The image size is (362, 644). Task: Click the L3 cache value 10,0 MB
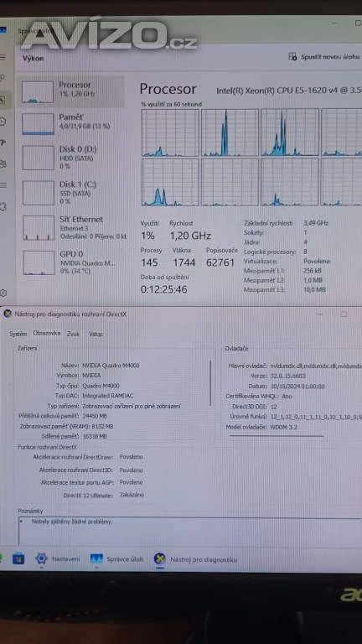[x=314, y=289]
